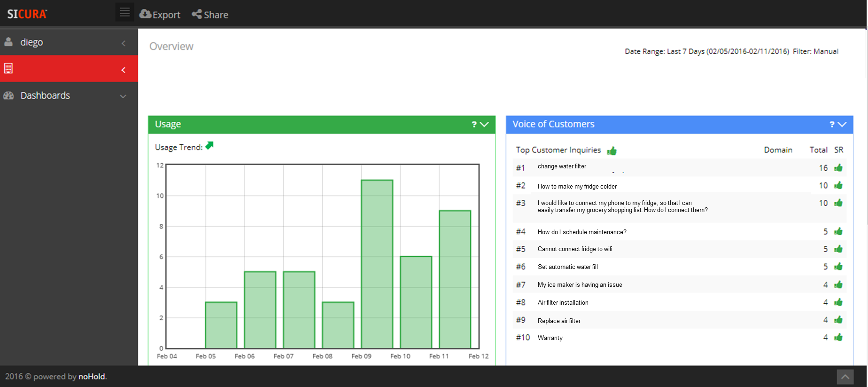868x387 pixels.
Task: Click the page vertical scrollbar
Action: 866,54
